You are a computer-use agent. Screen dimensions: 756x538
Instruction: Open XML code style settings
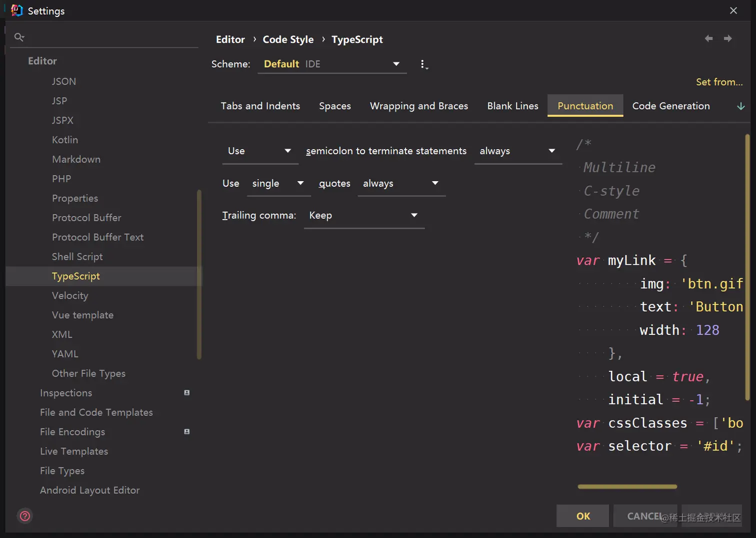coord(62,335)
